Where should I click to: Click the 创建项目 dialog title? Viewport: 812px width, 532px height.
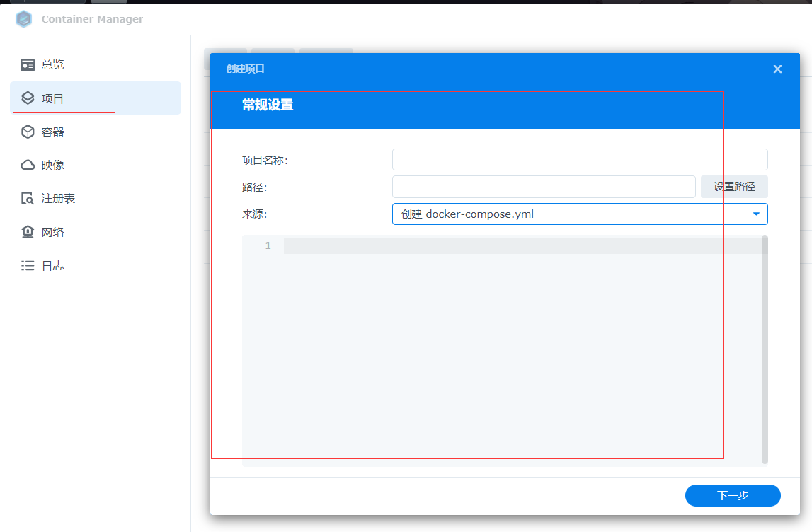coord(246,69)
